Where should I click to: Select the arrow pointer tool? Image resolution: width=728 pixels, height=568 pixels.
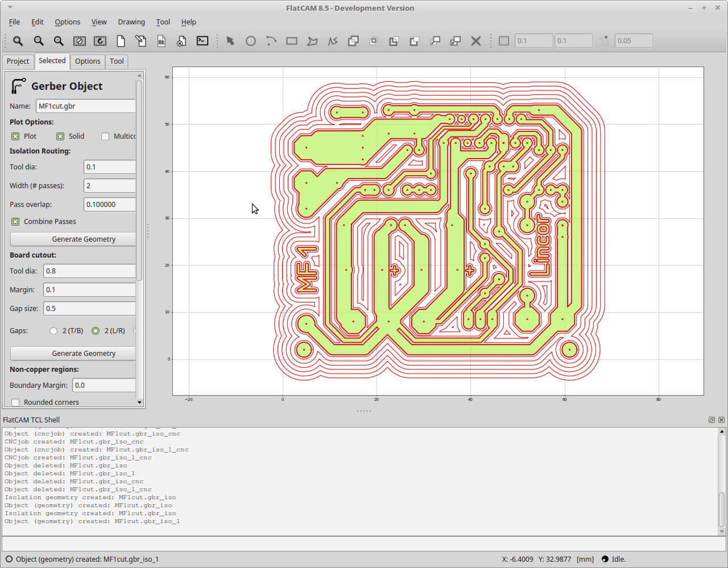point(230,41)
